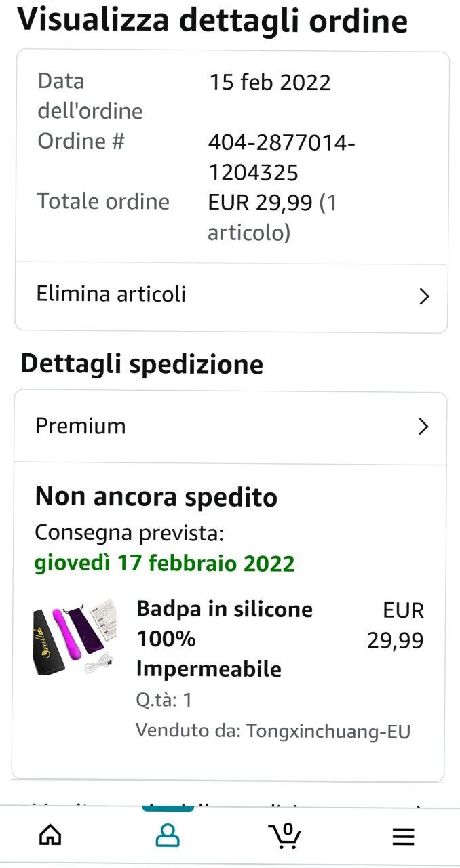The height and width of the screenshot is (868, 460).
Task: Tap the Dettagli spedizione heading
Action: [142, 364]
